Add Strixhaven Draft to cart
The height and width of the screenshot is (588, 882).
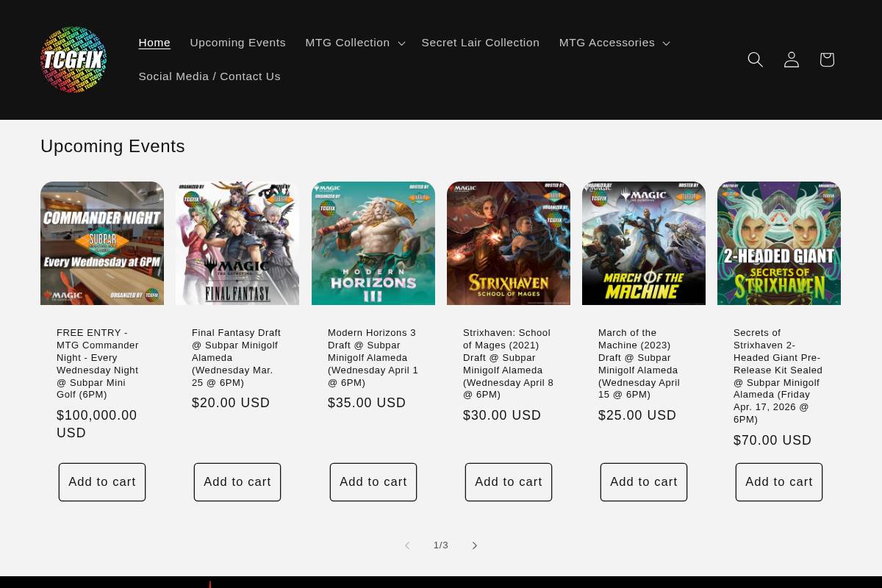point(509,481)
